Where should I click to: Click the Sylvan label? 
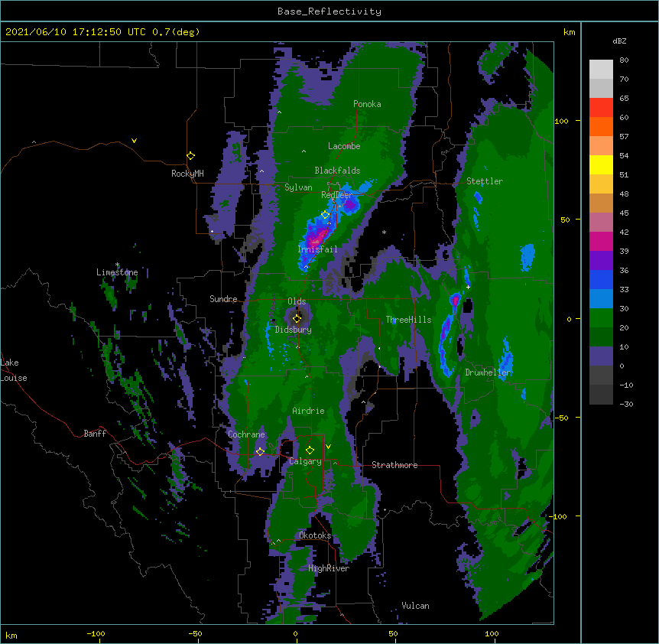[298, 187]
